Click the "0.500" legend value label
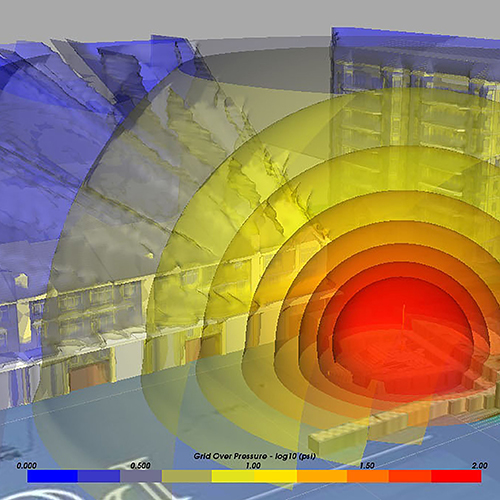This screenshot has width=500, height=500. (140, 465)
